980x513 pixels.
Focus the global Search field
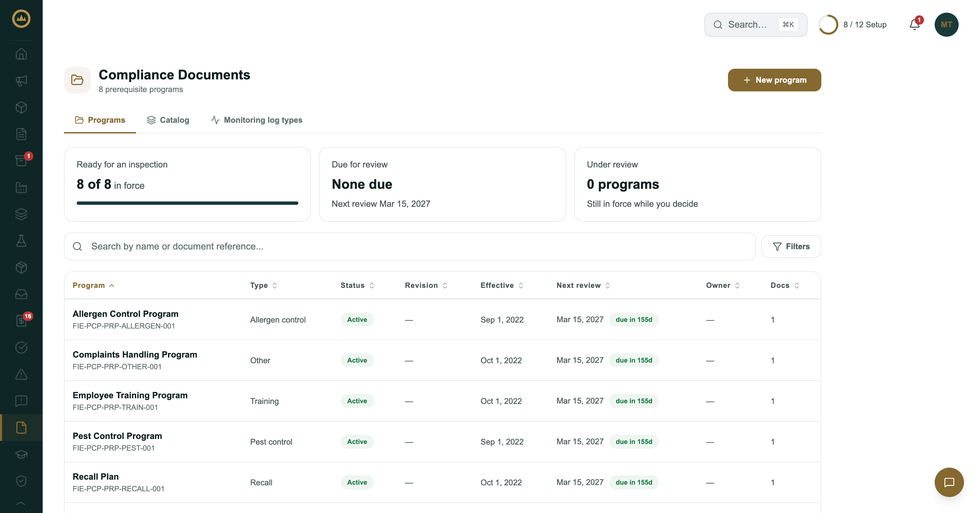756,25
